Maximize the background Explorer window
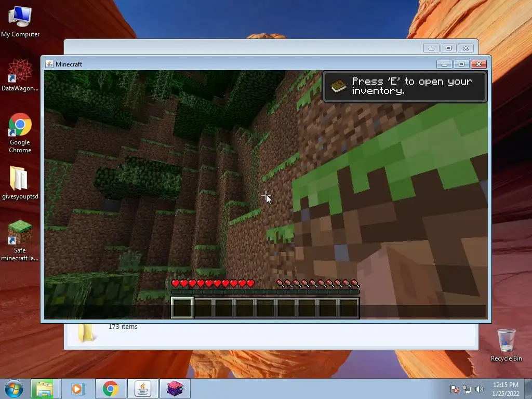The width and height of the screenshot is (532, 399). (x=448, y=48)
